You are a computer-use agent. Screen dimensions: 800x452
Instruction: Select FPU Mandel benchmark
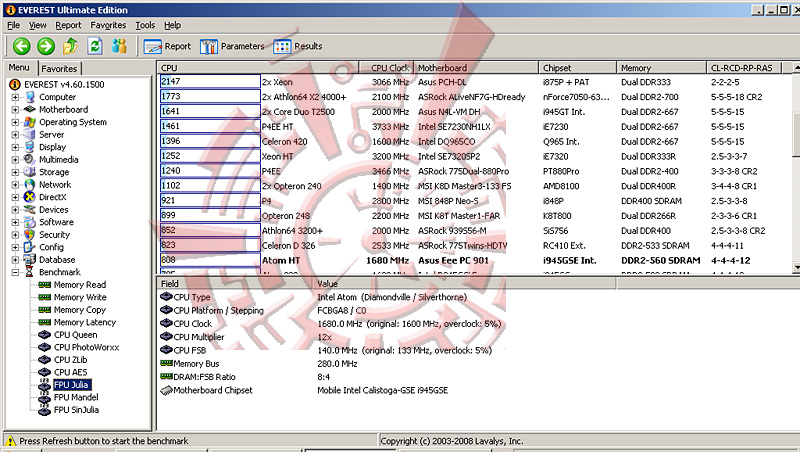click(76, 397)
